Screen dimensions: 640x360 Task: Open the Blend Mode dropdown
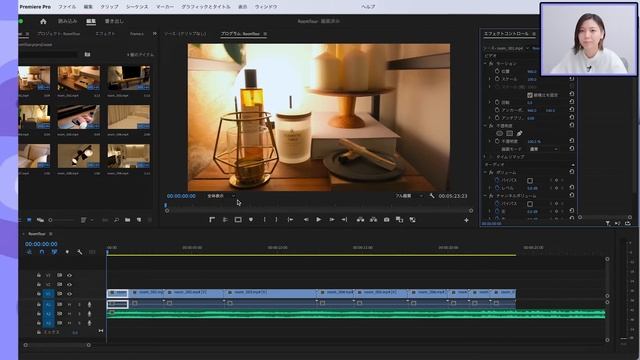pos(544,149)
